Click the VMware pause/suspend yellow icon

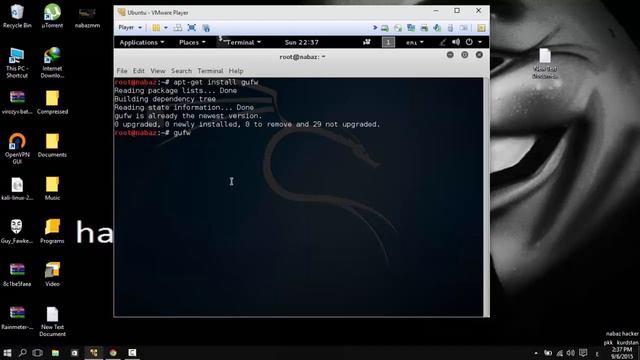click(156, 28)
